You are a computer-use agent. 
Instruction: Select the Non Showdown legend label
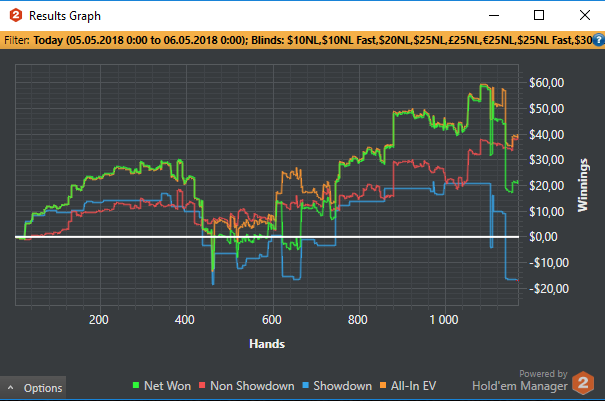pyautogui.click(x=252, y=386)
